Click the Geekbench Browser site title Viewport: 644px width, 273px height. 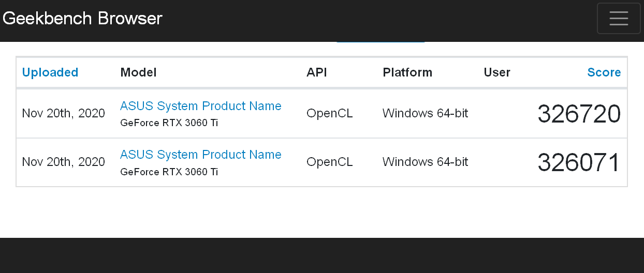pos(83,19)
